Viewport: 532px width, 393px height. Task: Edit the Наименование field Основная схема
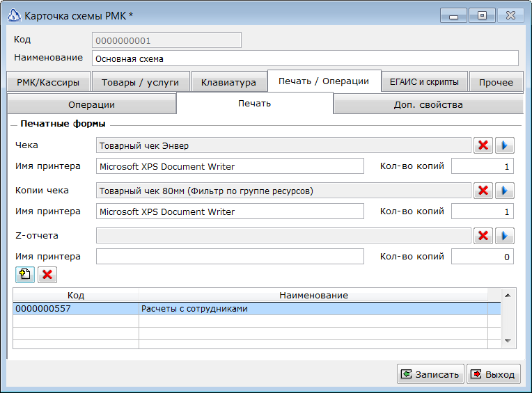305,58
